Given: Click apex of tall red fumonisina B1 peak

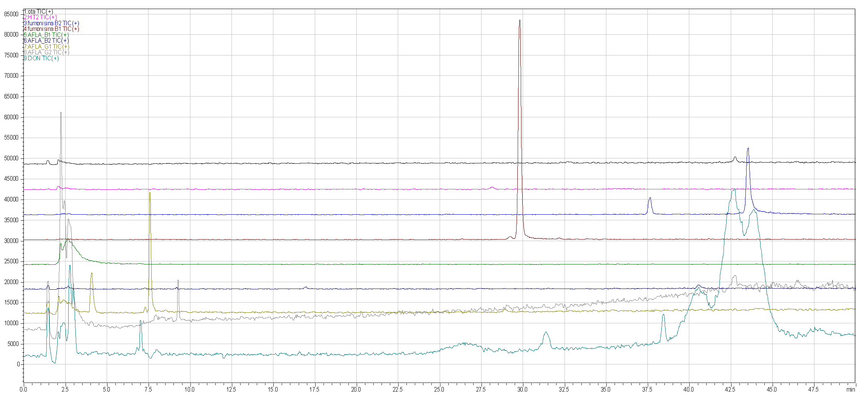Looking at the screenshot, I should click(520, 21).
